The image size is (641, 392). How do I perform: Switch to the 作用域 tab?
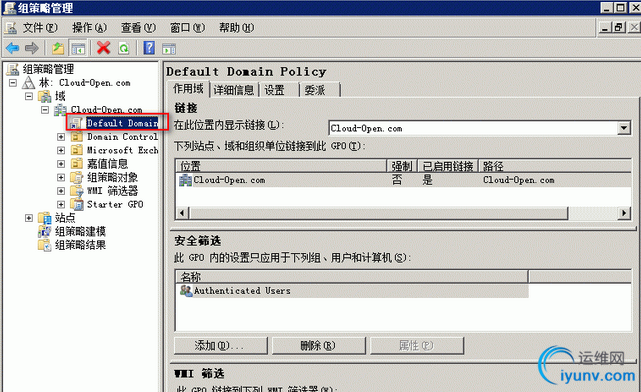coord(188,89)
